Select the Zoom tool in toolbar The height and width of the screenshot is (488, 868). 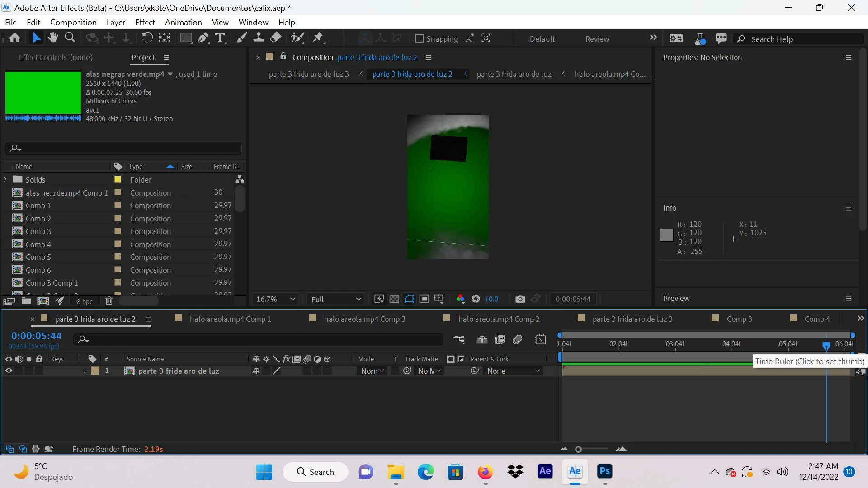[x=70, y=38]
